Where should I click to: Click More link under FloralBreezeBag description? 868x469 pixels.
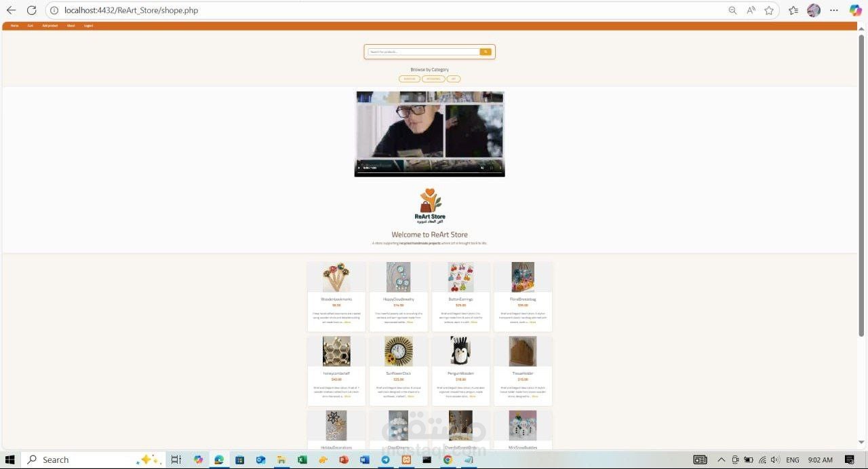coord(532,322)
